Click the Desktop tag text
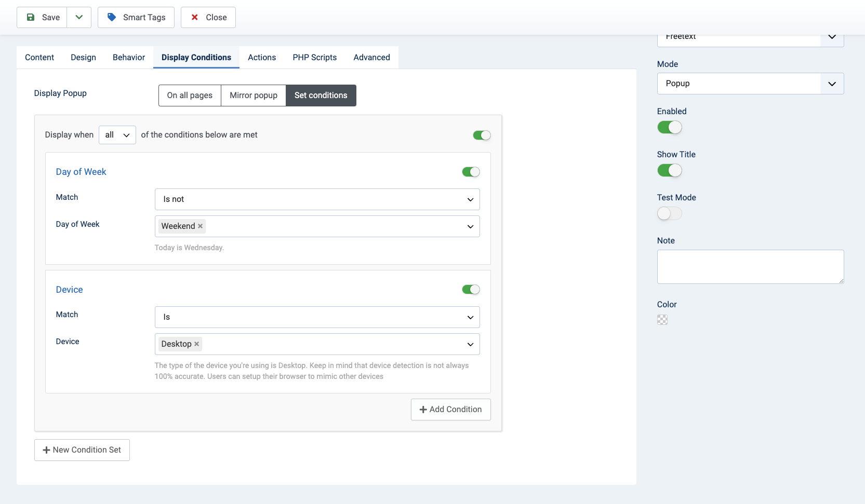This screenshot has height=504, width=865. [177, 344]
